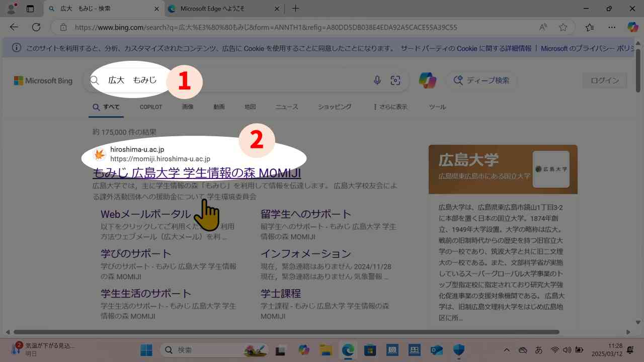
Task: Open the 学生生活のサポート sublink
Action: tap(146, 293)
